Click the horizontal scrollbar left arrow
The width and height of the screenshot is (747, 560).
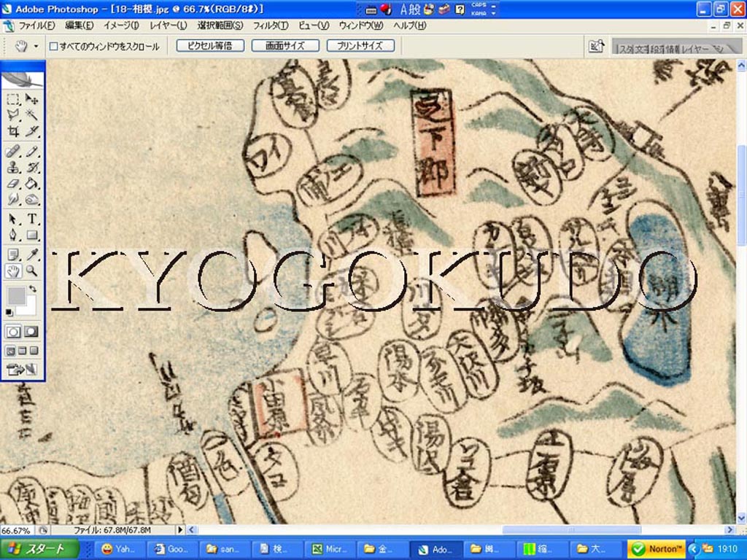pos(192,529)
